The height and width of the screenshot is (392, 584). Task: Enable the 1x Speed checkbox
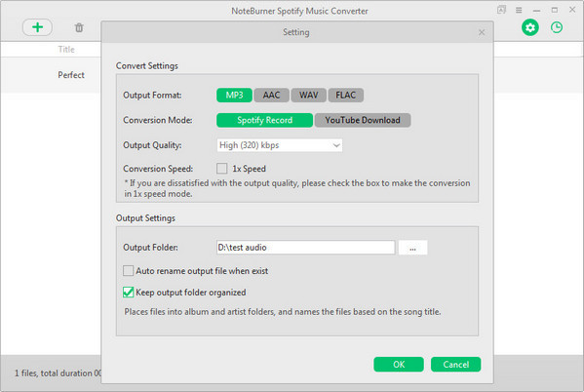click(x=222, y=169)
